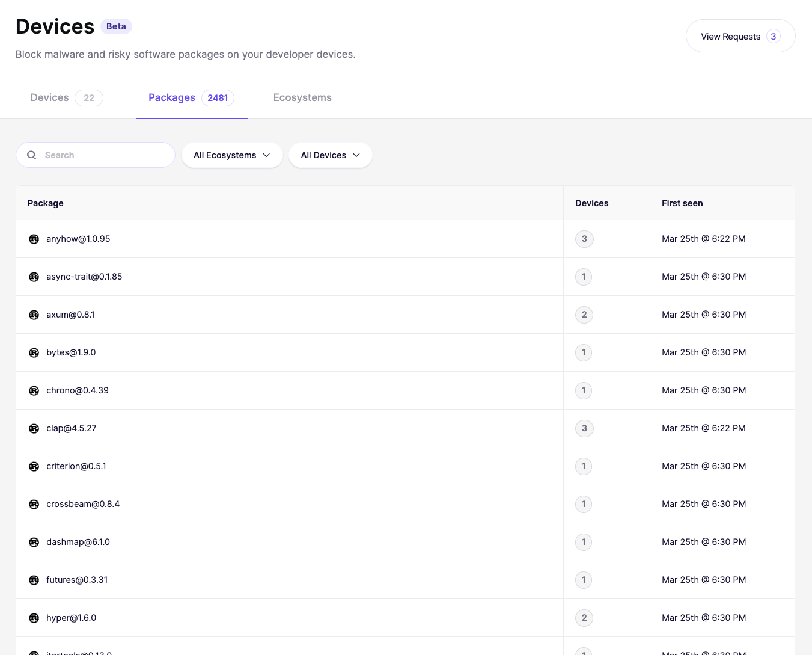
Task: Open the dashmap@6.1.0 package entry
Action: (405, 542)
